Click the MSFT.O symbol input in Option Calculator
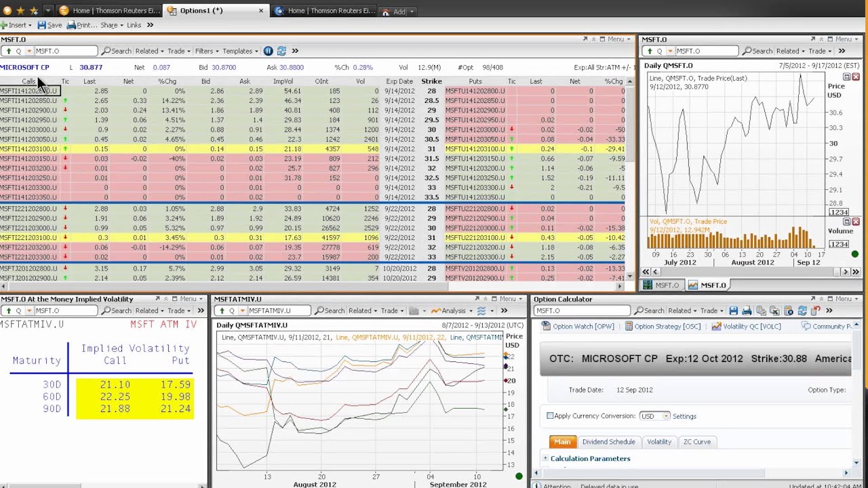 coord(582,310)
